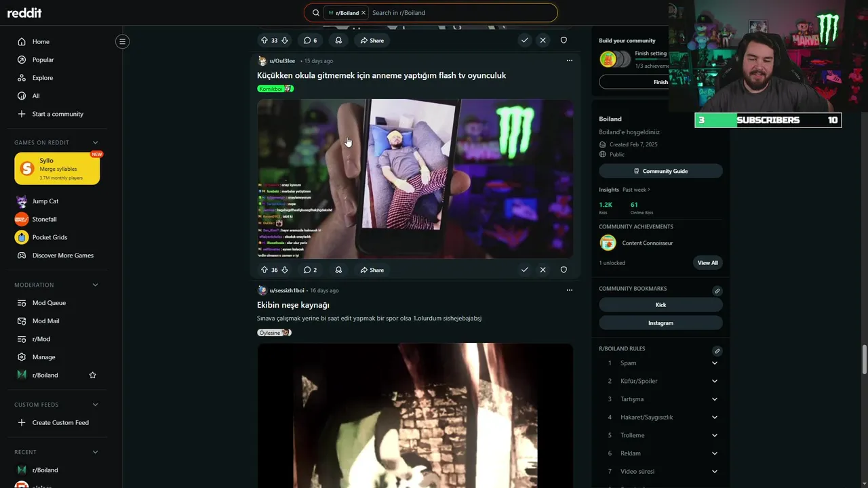Open the Community Guide
This screenshot has height=488, width=868.
pyautogui.click(x=660, y=171)
